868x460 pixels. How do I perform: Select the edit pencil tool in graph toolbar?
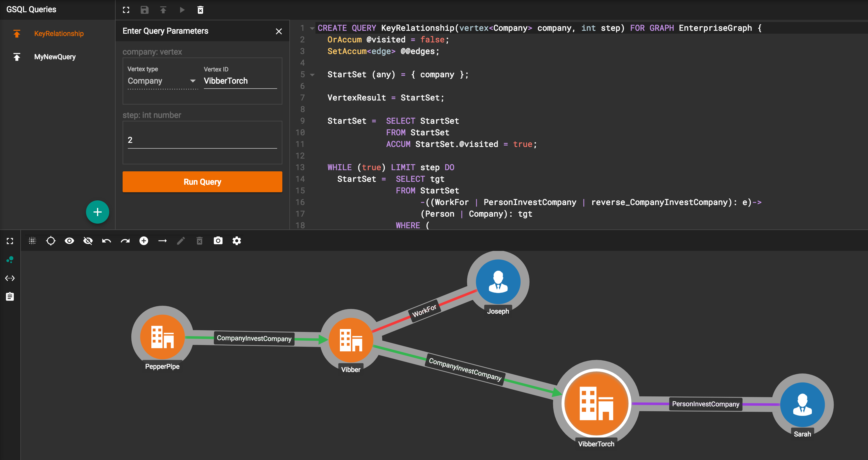tap(181, 241)
